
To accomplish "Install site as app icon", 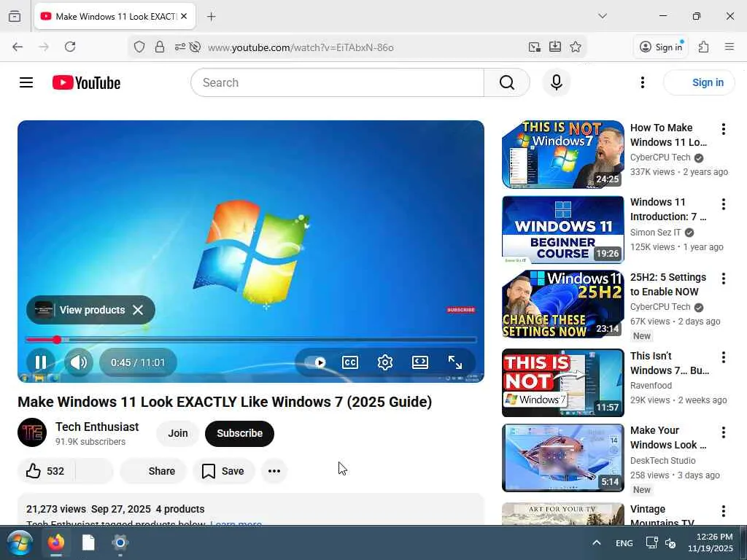I will click(555, 47).
